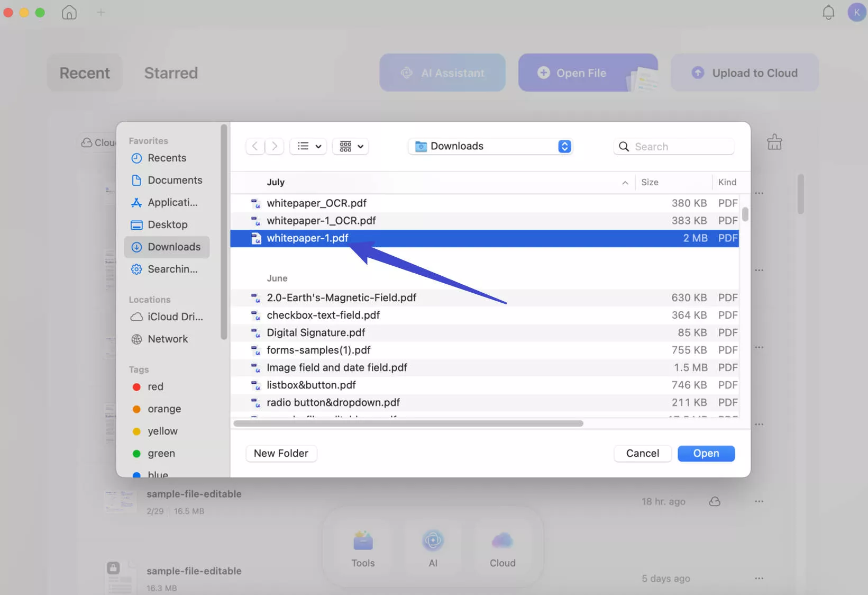This screenshot has height=595, width=868.
Task: Click the forward navigation arrow in dialog
Action: [275, 146]
